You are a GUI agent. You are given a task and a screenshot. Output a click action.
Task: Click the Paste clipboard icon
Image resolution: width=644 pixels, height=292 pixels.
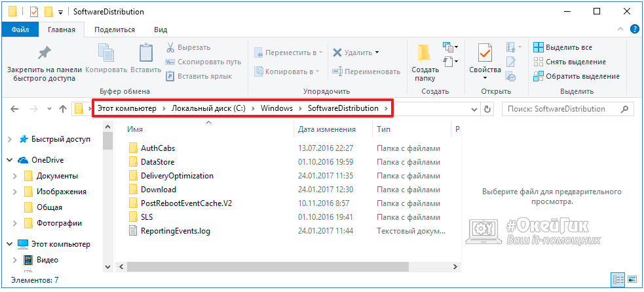(145, 54)
